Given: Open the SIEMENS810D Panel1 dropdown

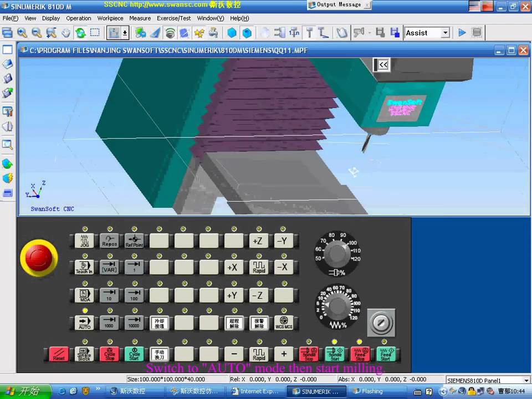Looking at the screenshot, I should pyautogui.click(x=526, y=380).
